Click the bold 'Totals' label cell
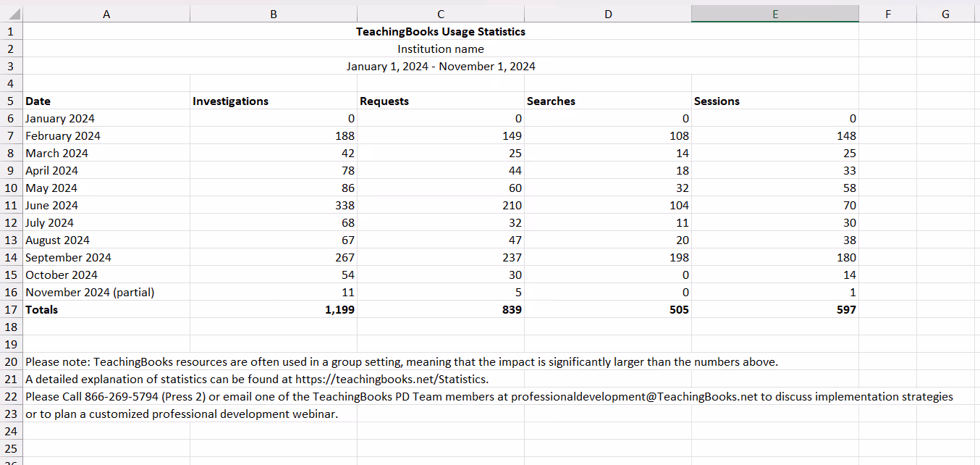The image size is (980, 465). tap(107, 310)
